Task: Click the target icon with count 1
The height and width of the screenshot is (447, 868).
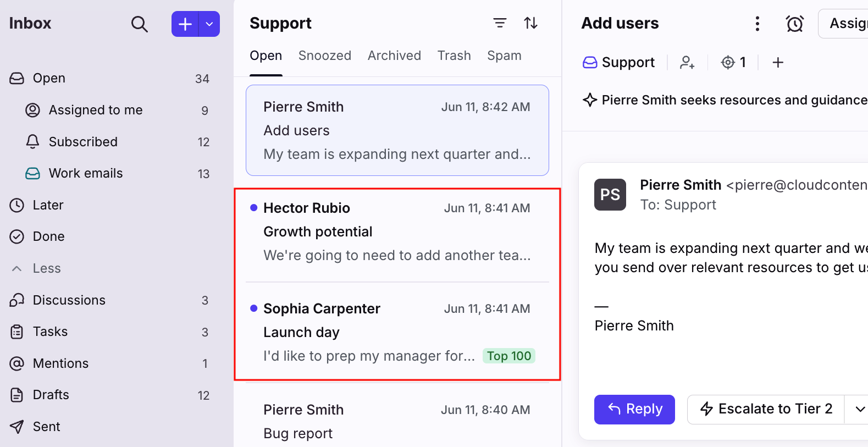Action: [x=734, y=62]
